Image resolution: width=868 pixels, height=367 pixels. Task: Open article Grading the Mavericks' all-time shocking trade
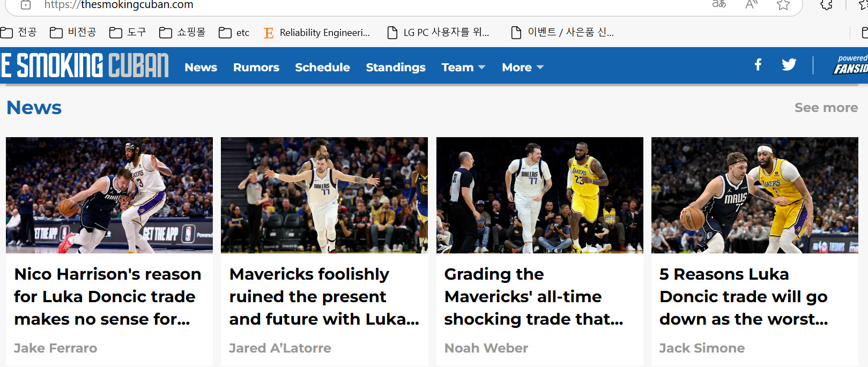(x=534, y=296)
